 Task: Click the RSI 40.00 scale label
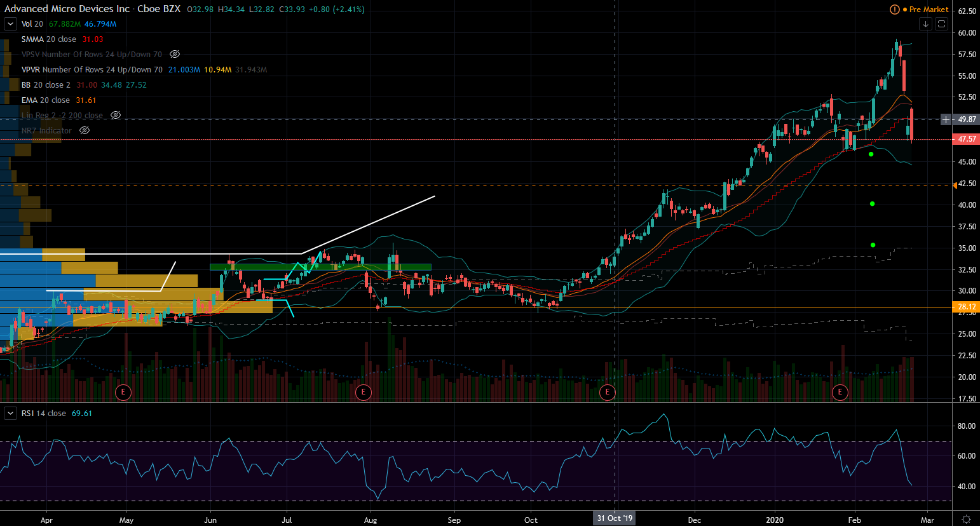pyautogui.click(x=967, y=487)
